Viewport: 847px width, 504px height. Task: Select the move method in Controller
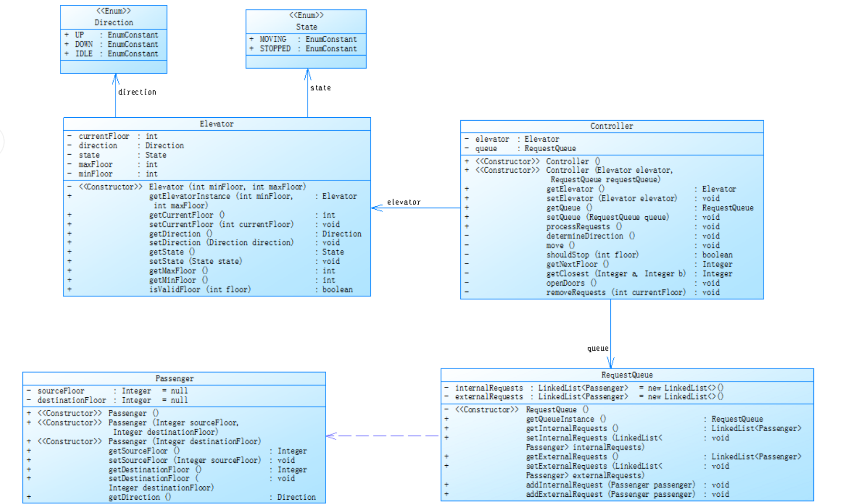coord(592,246)
